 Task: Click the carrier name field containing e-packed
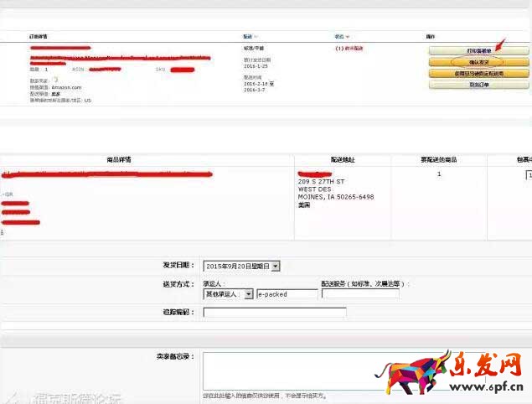pos(287,294)
